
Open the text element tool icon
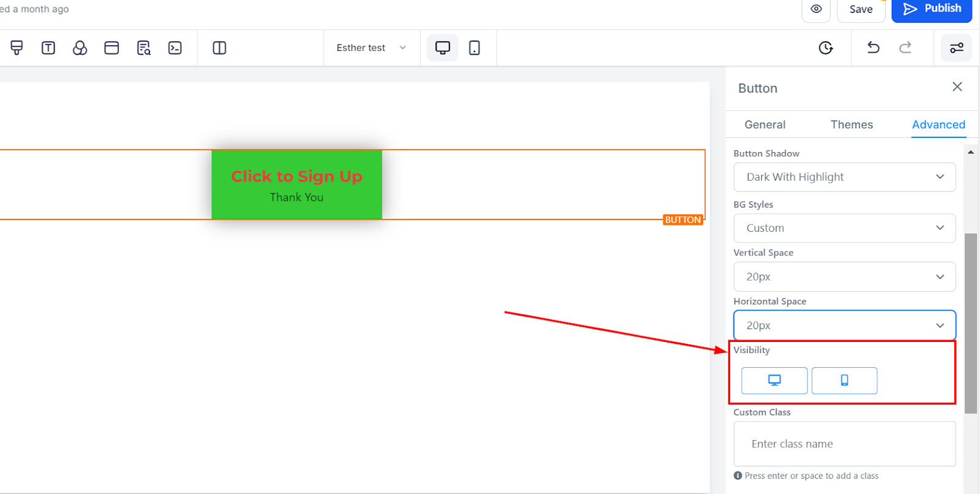coord(48,48)
